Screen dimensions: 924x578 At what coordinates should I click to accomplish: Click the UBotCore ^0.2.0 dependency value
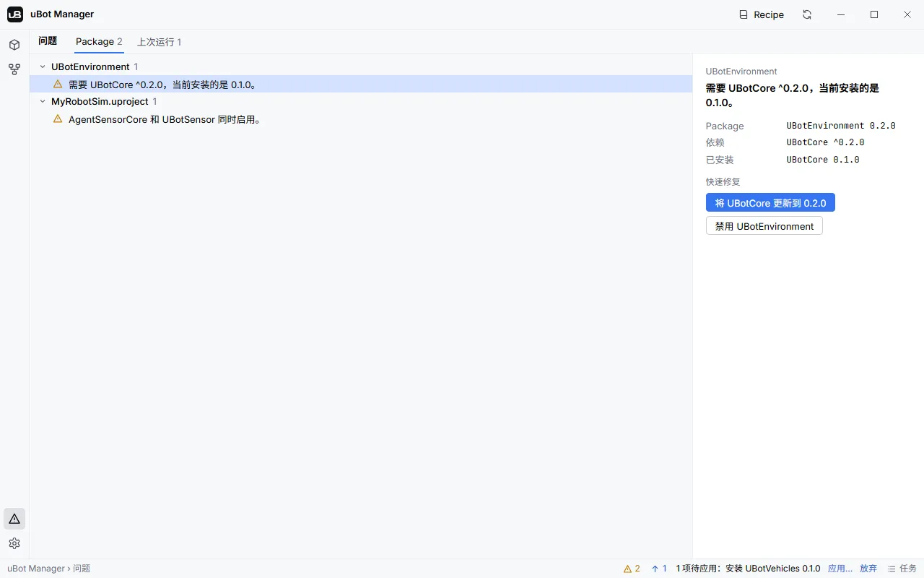825,142
